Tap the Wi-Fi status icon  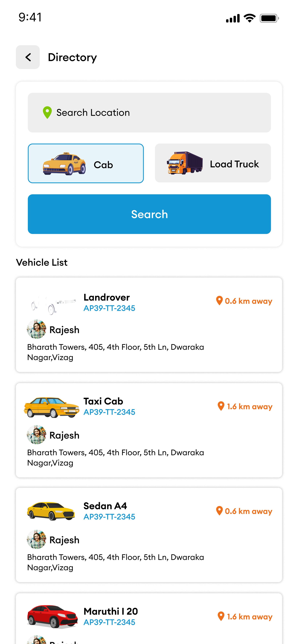tap(249, 18)
